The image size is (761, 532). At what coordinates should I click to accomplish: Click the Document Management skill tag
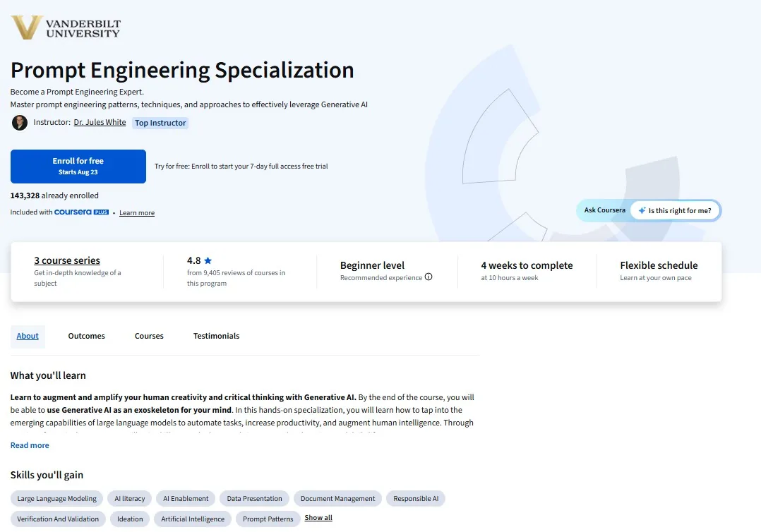coord(337,499)
